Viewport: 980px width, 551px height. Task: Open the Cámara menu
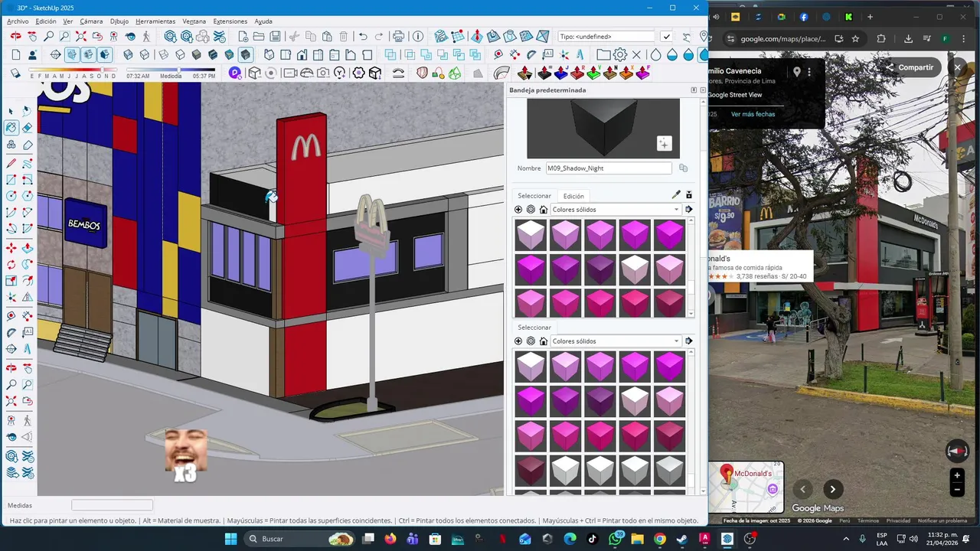click(91, 21)
